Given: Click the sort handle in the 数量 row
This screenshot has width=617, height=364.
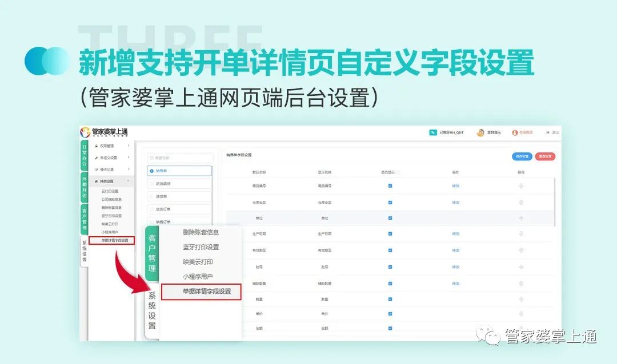Looking at the screenshot, I should [x=521, y=299].
